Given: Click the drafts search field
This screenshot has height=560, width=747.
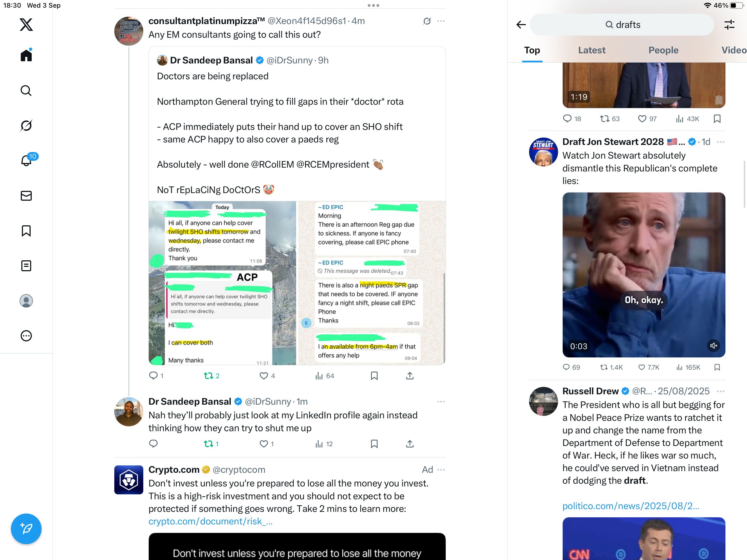Looking at the screenshot, I should click(x=622, y=25).
